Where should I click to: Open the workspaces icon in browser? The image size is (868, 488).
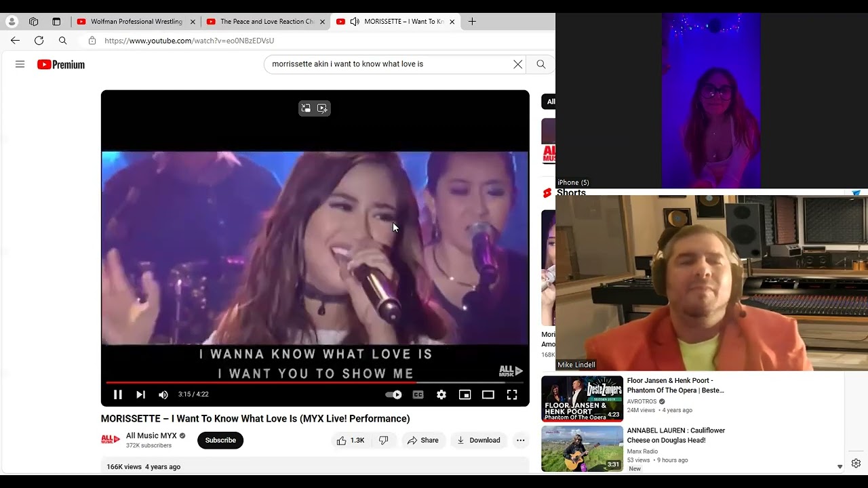(x=34, y=22)
